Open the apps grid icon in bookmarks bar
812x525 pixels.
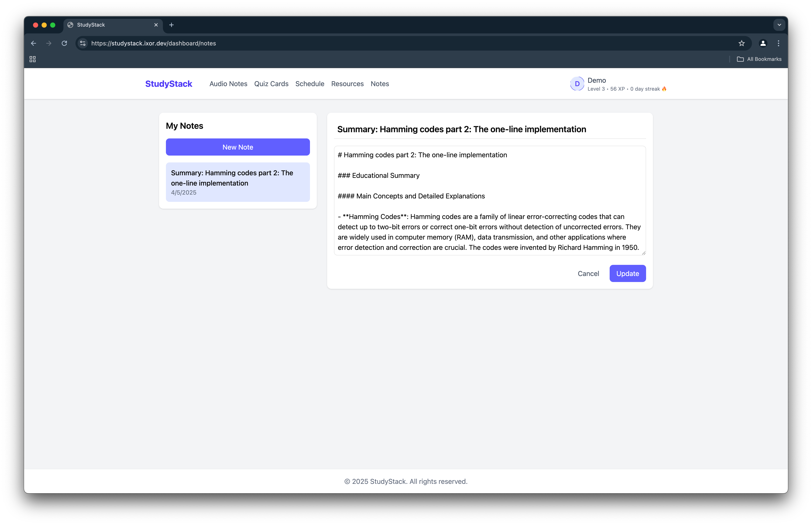tap(33, 59)
